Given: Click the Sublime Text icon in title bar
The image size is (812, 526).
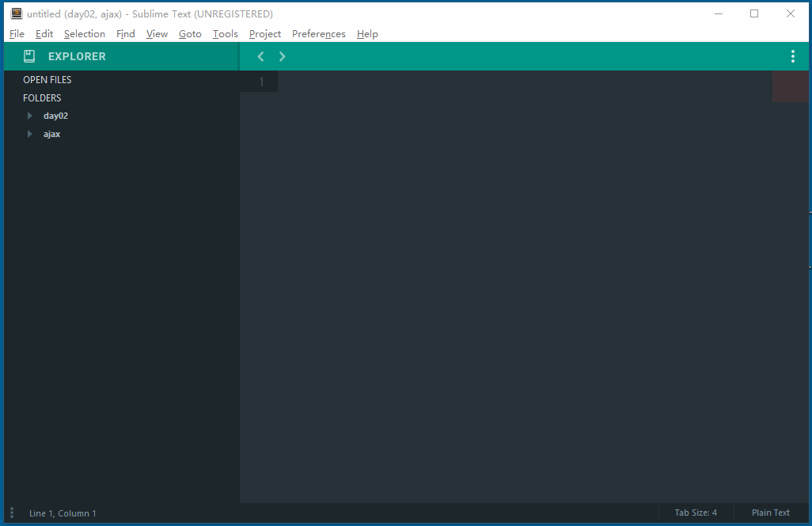Looking at the screenshot, I should pos(16,13).
